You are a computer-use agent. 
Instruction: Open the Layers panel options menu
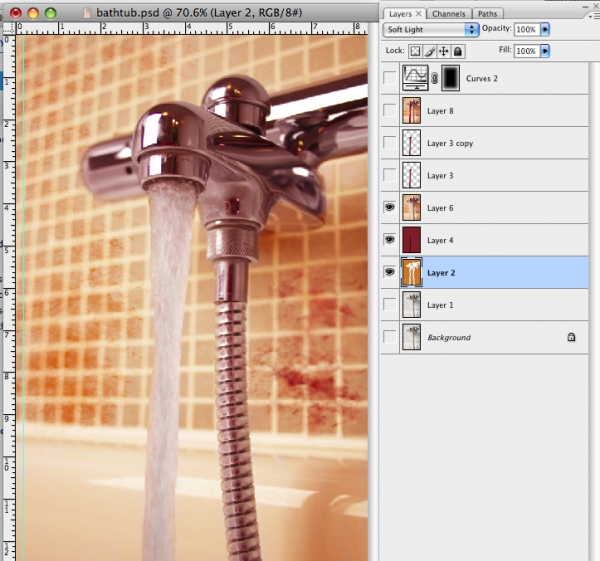pyautogui.click(x=595, y=16)
